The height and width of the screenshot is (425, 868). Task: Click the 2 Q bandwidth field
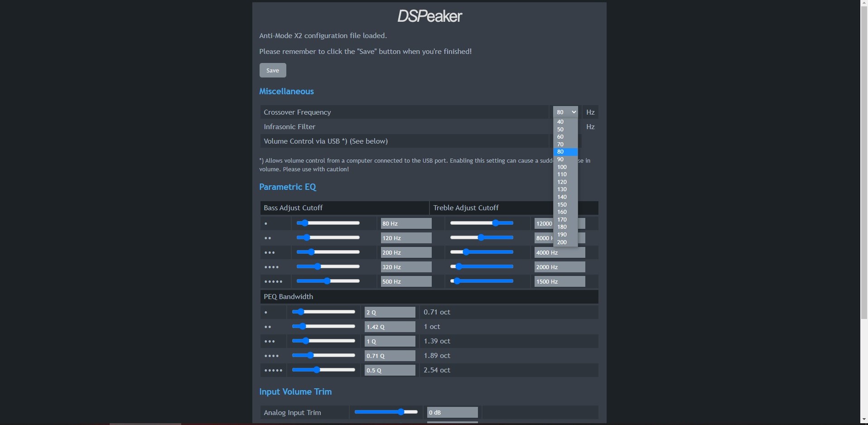click(x=390, y=312)
